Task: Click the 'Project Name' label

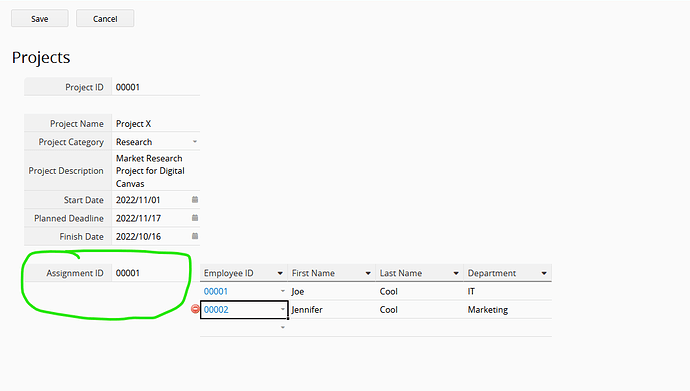Action: click(77, 124)
